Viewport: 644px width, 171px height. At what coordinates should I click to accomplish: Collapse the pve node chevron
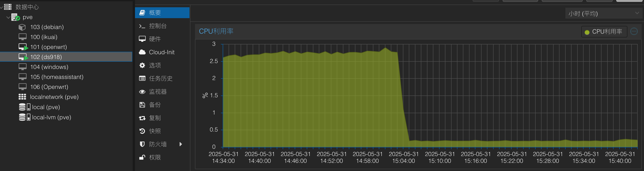pyautogui.click(x=8, y=17)
